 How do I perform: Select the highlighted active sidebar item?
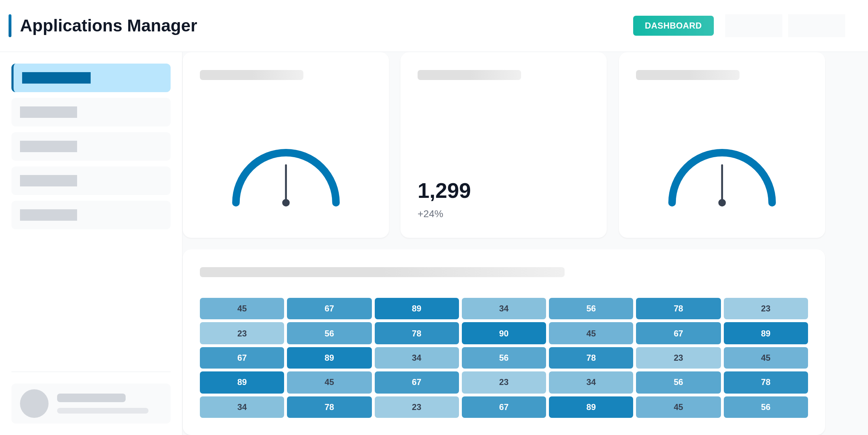(x=91, y=78)
